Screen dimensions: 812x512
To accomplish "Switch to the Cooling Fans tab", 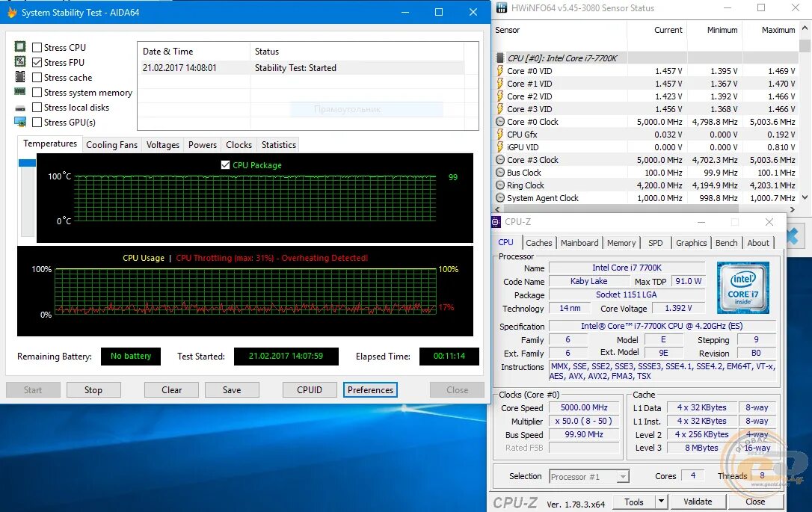I will click(x=112, y=145).
